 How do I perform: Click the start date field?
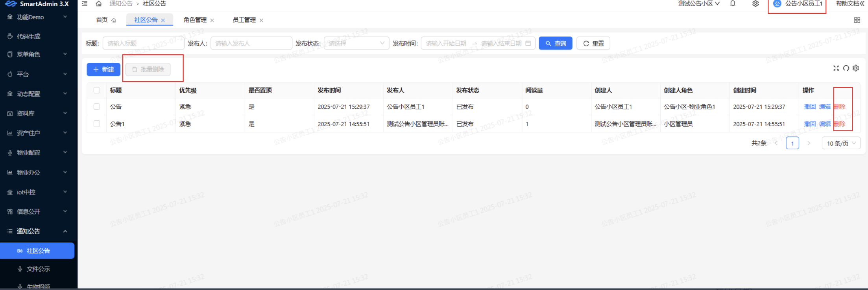click(446, 43)
